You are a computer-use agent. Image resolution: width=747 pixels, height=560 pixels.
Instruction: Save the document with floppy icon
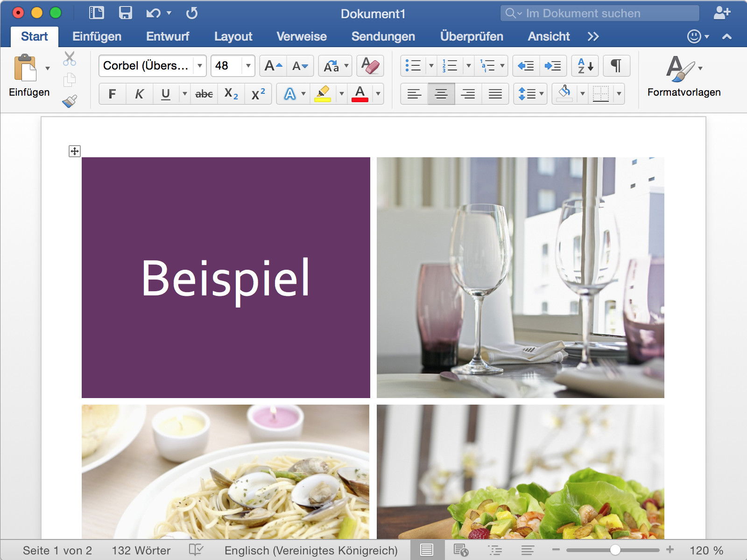(x=126, y=13)
